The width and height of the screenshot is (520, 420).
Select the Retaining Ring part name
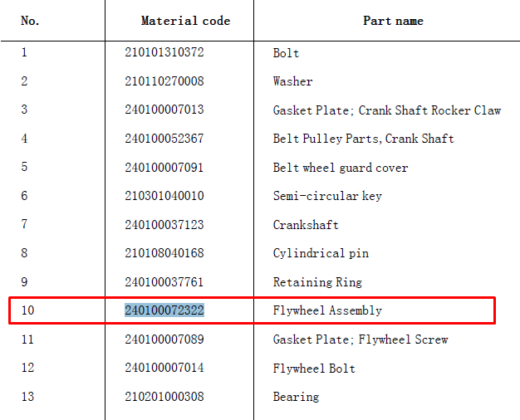(x=317, y=282)
